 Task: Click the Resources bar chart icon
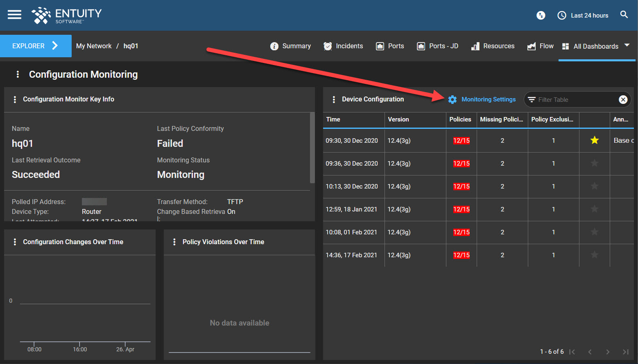pyautogui.click(x=475, y=46)
